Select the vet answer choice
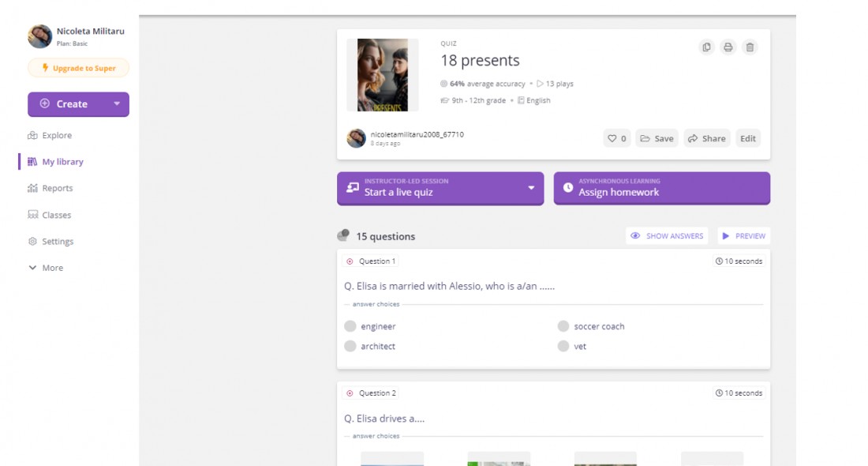Screen dimensions: 868x466 [x=572, y=346]
